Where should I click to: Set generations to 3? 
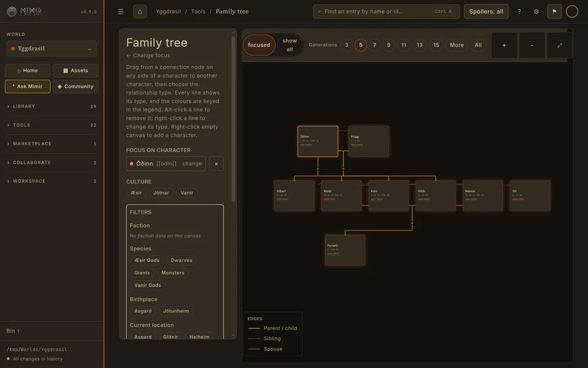coord(347,45)
